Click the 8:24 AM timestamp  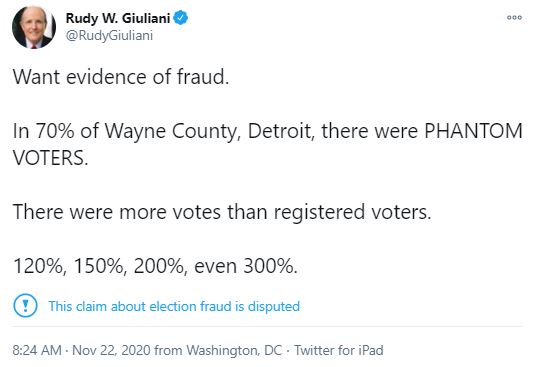(x=37, y=350)
